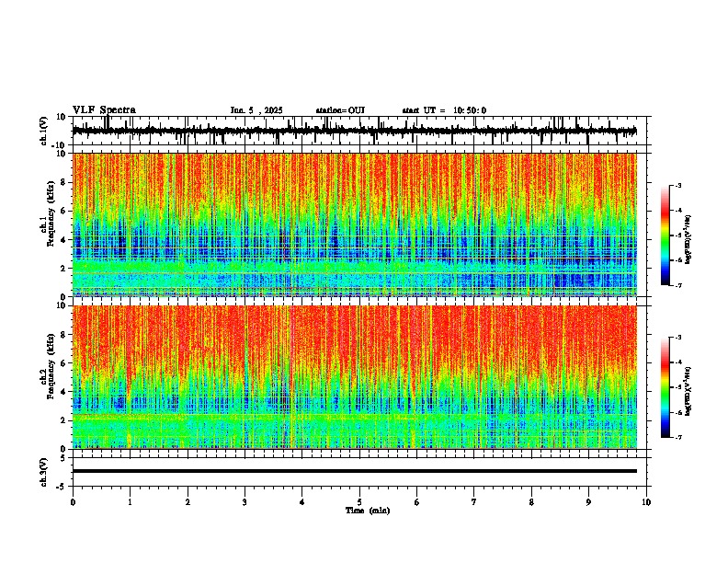728x563 pixels.
Task: Click the ch.1 voltage waveform trace
Action: coord(354,131)
